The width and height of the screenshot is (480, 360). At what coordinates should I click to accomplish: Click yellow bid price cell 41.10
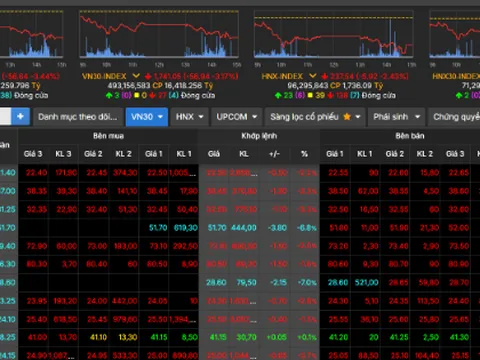coord(98,337)
